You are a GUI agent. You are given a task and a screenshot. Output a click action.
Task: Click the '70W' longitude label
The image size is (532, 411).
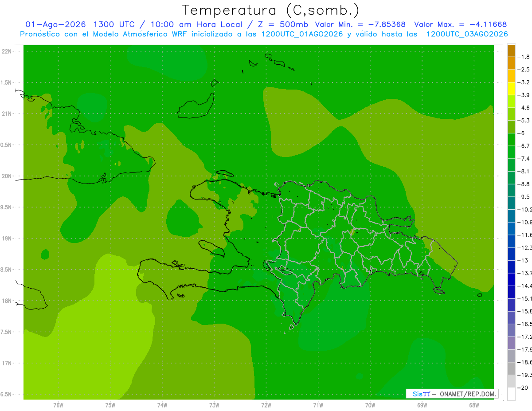point(370,405)
